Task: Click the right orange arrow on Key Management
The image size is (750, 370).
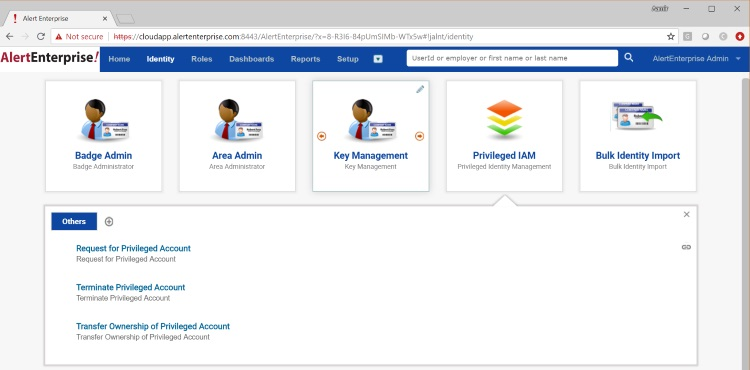Action: click(x=419, y=136)
